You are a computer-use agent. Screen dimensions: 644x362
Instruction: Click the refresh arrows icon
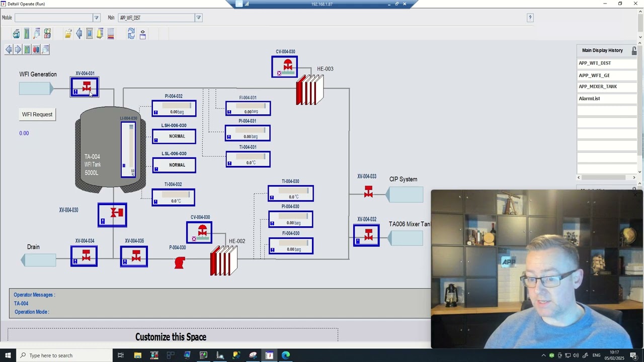point(131,34)
